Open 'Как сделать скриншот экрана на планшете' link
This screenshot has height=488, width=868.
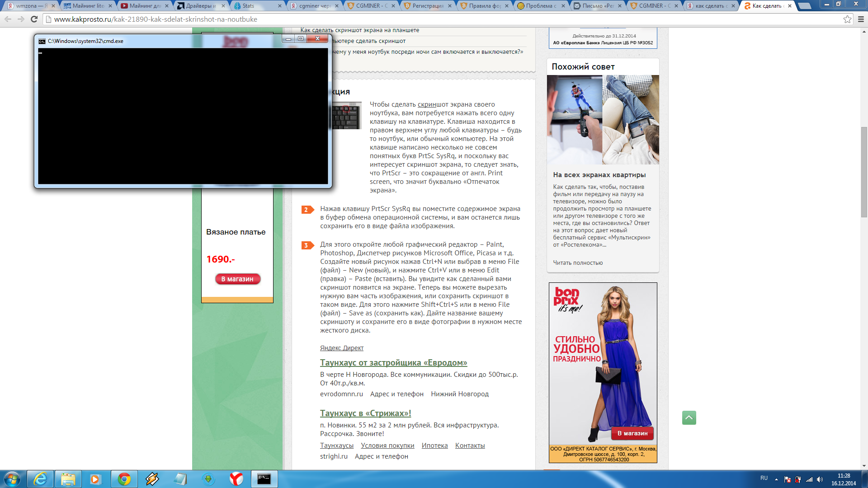(x=359, y=30)
